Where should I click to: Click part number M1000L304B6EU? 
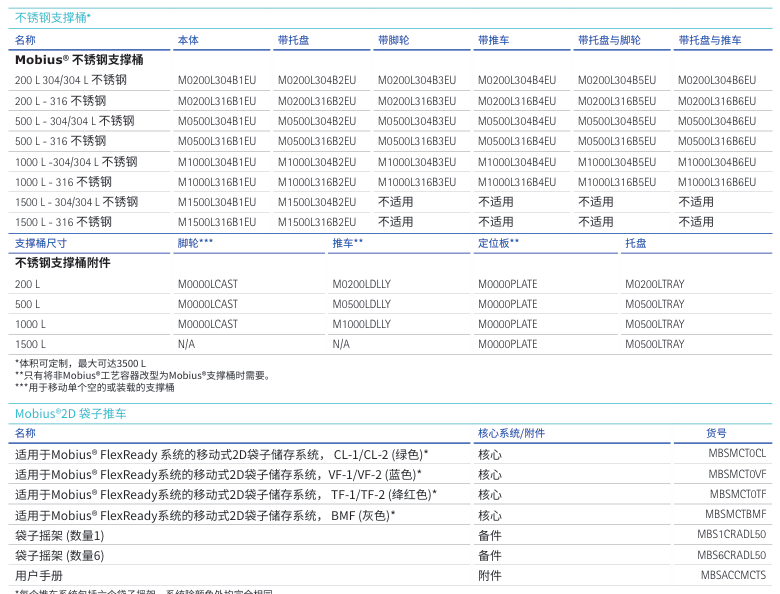pos(716,162)
